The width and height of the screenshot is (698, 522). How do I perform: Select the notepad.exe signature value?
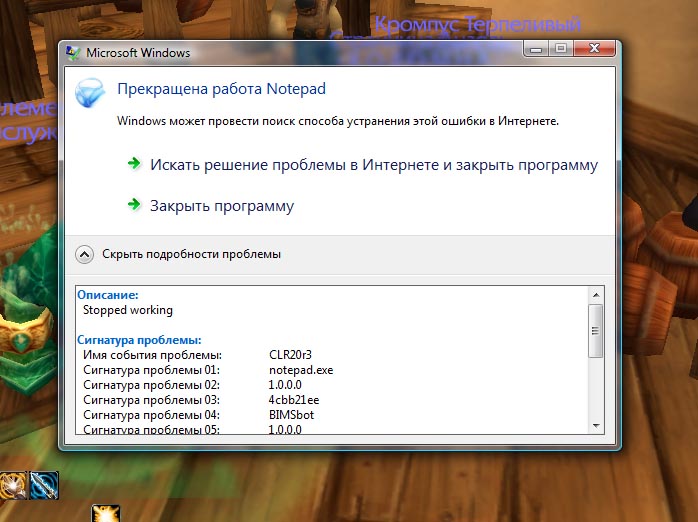click(301, 370)
